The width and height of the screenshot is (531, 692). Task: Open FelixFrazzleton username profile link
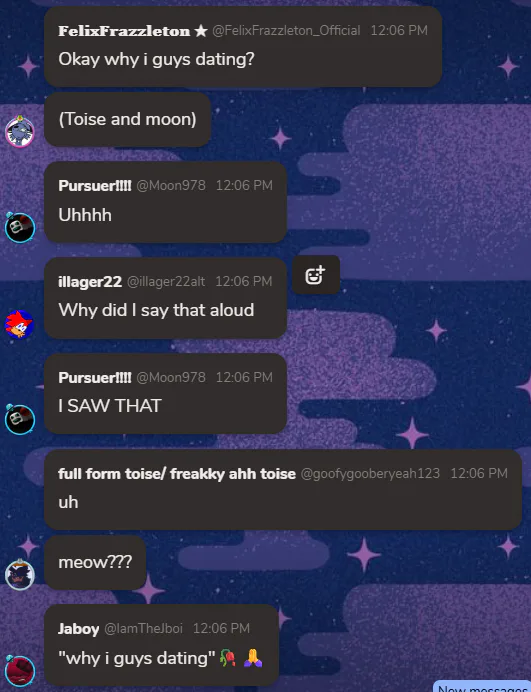124,31
